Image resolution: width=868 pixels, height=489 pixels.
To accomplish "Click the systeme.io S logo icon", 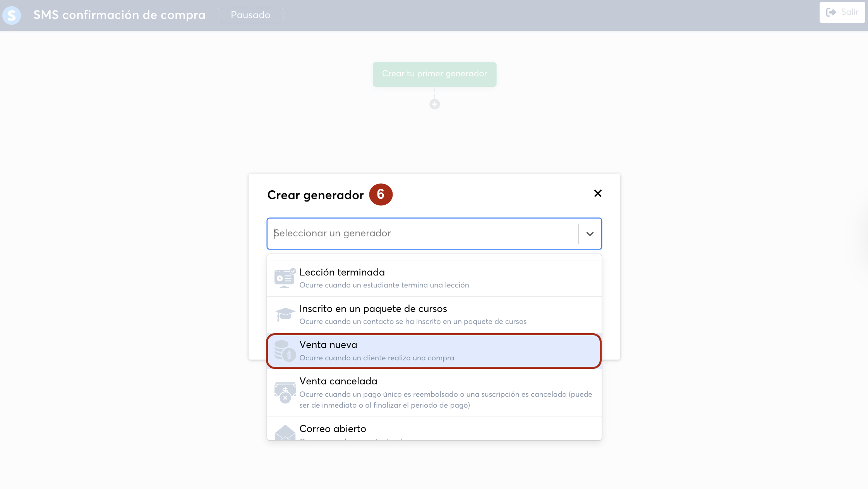I will 12,15.
